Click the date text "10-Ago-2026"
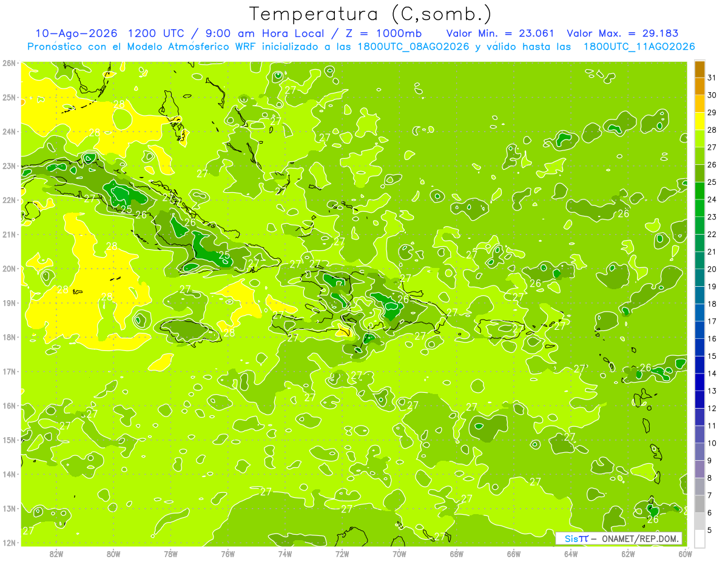 [76, 33]
